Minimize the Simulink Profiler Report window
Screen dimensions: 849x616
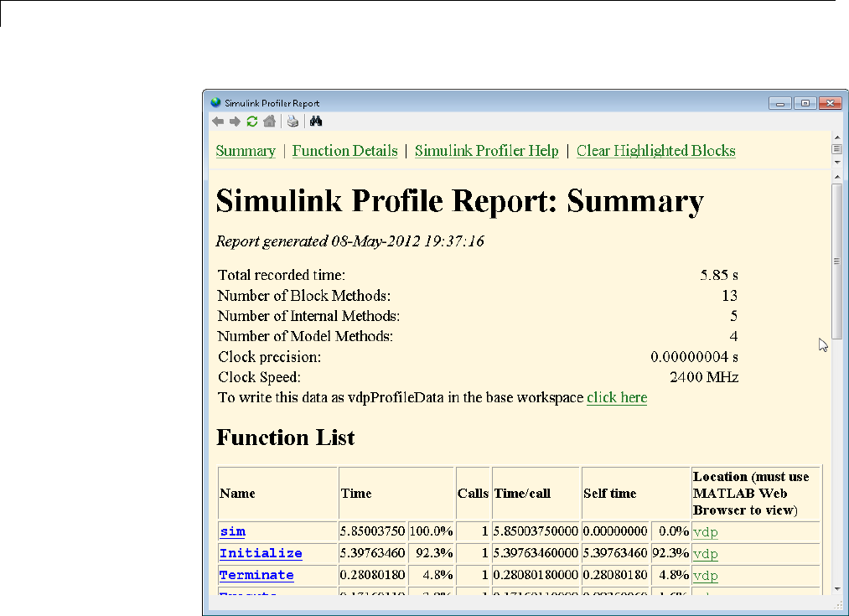779,103
